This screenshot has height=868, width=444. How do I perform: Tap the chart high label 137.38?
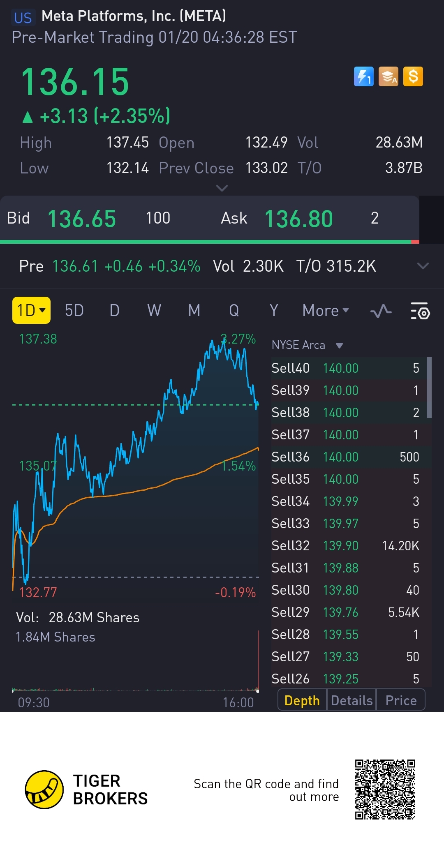38,339
